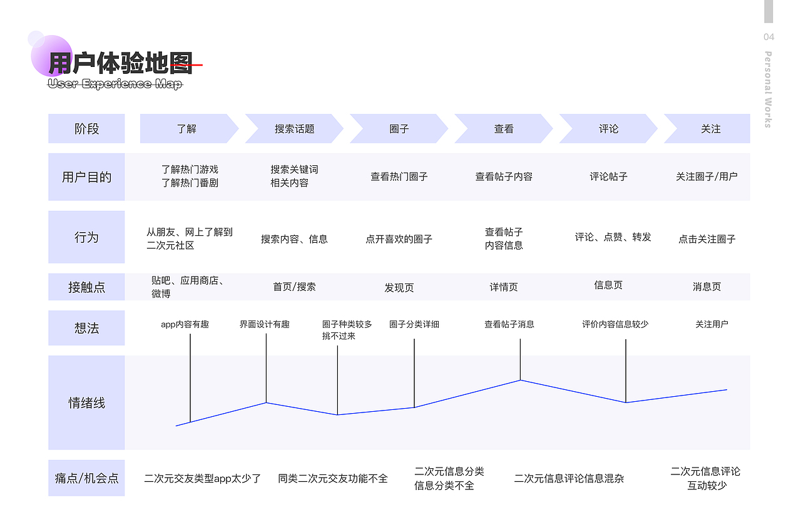This screenshot has width=801, height=532.
Task: Toggle the 想法 row label
Action: coord(86,328)
